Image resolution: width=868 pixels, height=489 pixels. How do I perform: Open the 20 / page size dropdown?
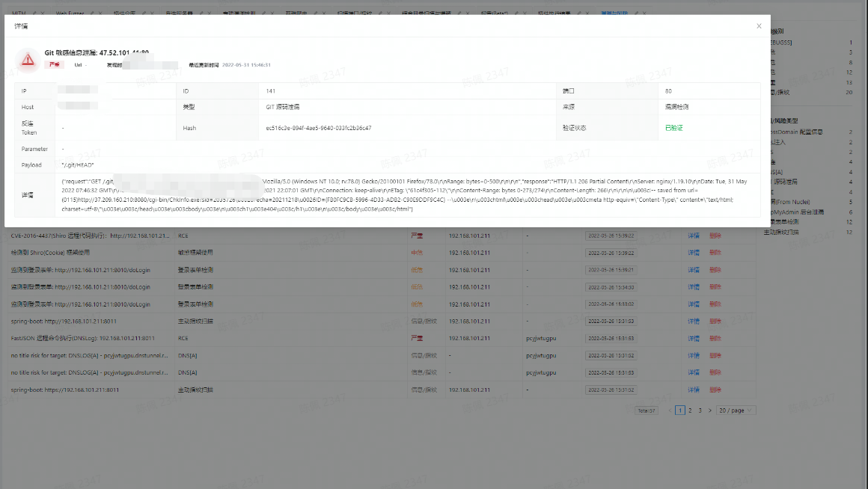coord(736,410)
